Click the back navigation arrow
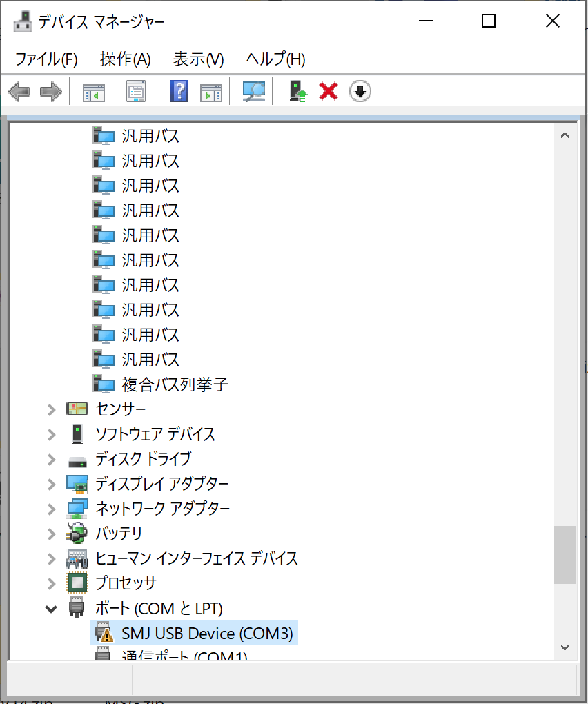 [x=19, y=91]
